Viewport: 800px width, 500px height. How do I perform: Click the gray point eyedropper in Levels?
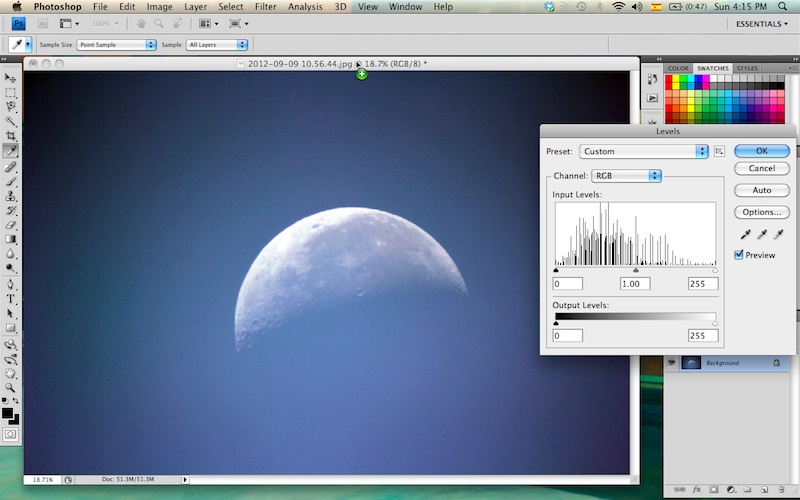[761, 235]
